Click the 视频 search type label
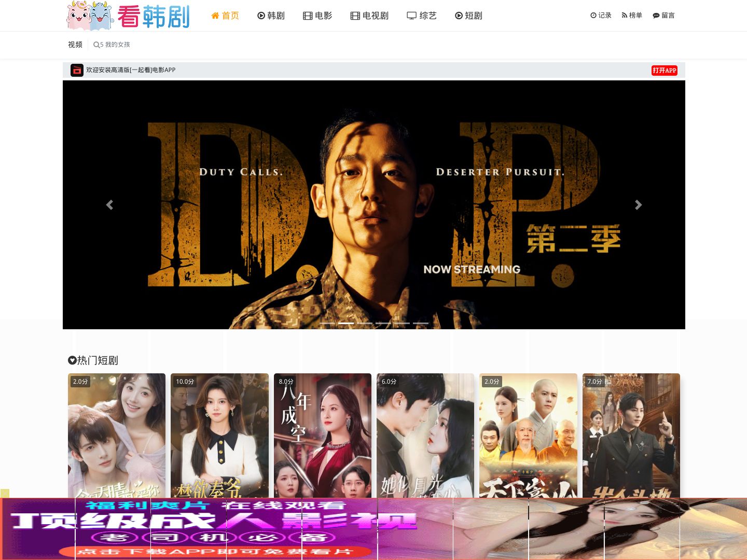747x560 pixels. pyautogui.click(x=75, y=45)
